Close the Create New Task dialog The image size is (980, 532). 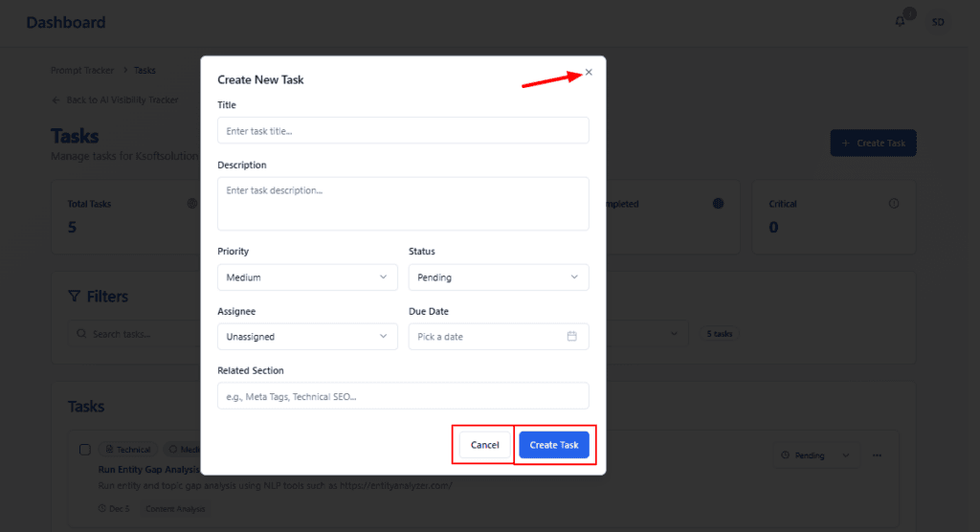(589, 72)
